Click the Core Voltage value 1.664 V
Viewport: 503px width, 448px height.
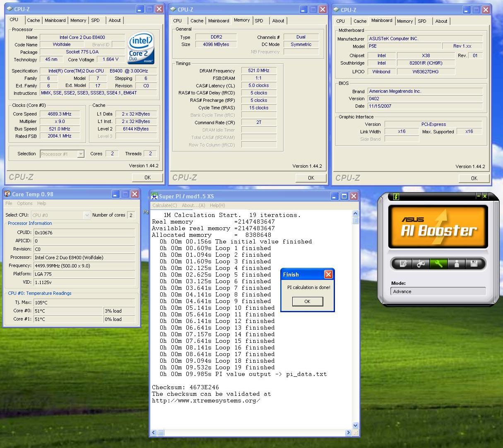tap(111, 59)
